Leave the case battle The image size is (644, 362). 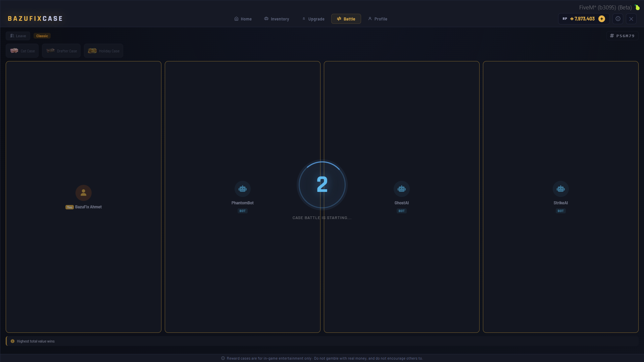point(18,36)
